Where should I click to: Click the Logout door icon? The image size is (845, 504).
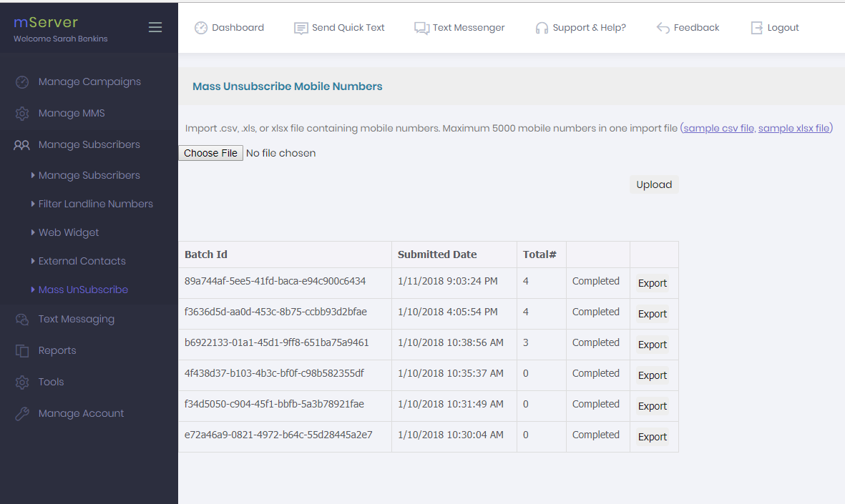point(756,28)
